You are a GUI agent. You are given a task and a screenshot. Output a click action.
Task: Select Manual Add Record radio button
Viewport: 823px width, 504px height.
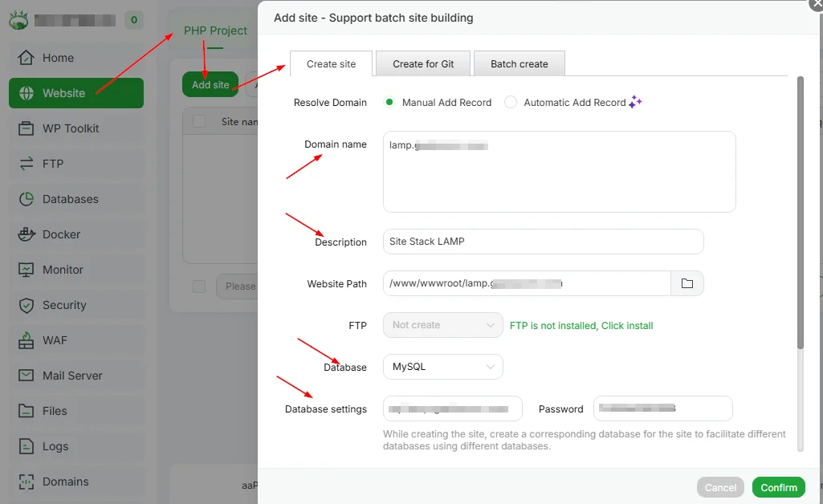coord(390,102)
